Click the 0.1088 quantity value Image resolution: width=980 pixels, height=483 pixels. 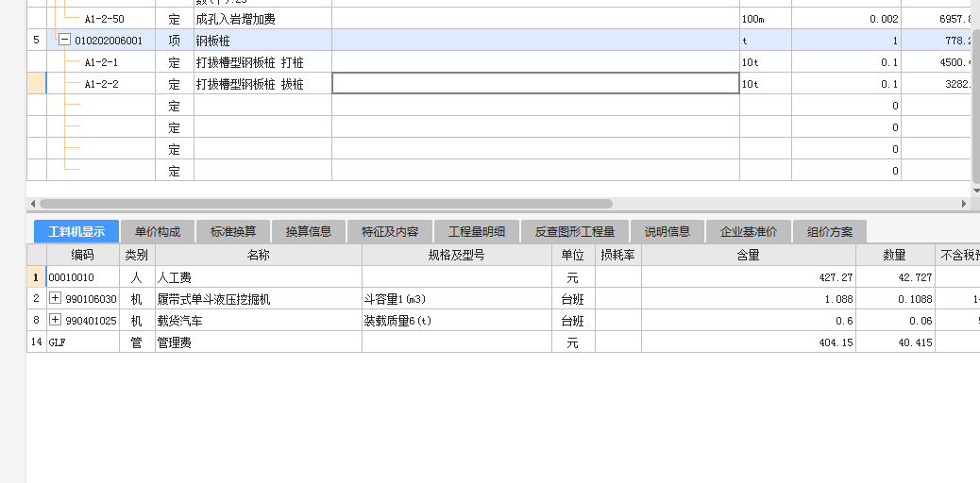tap(894, 299)
